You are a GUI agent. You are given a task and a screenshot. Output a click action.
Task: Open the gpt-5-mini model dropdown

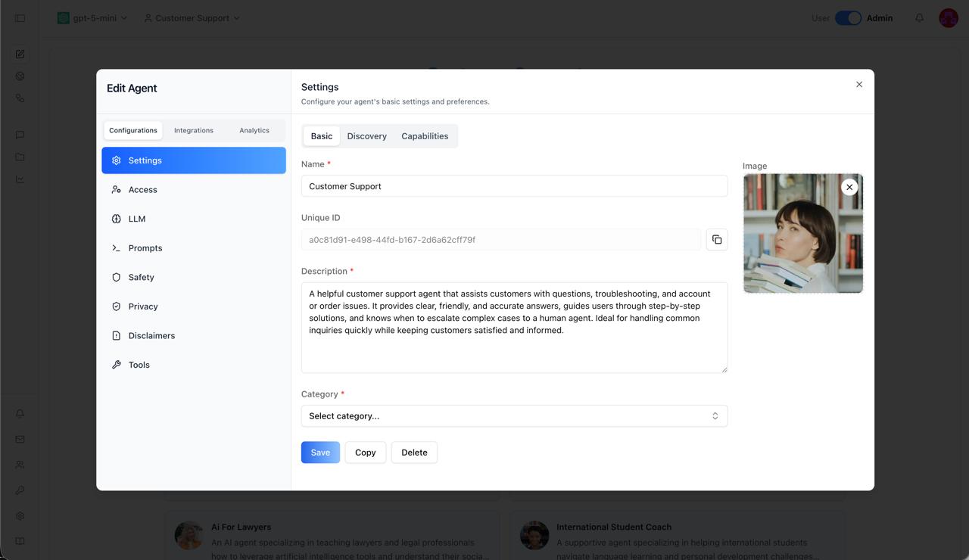[x=92, y=18]
